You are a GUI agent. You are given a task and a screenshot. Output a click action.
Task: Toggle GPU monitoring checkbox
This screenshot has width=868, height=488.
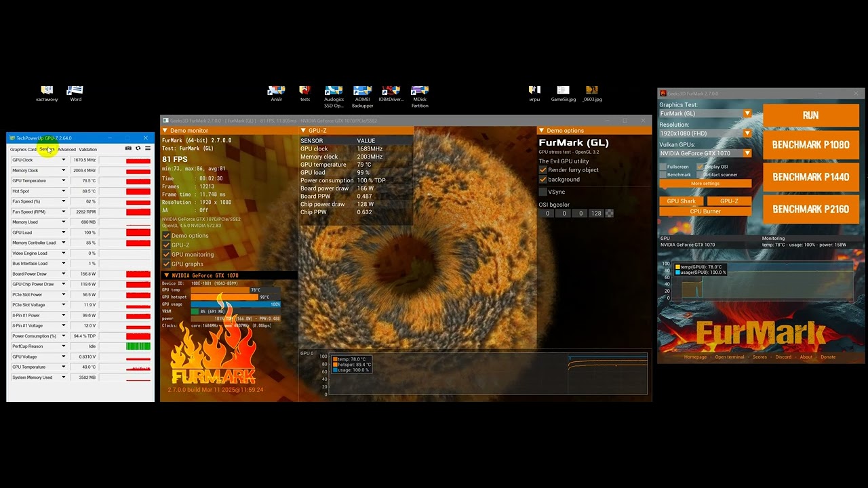[x=166, y=255]
